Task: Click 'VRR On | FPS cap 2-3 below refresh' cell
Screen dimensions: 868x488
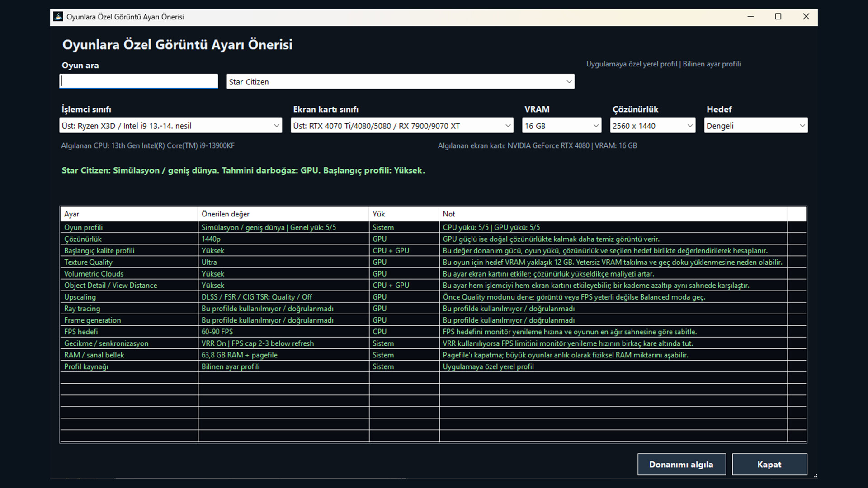Action: (283, 343)
